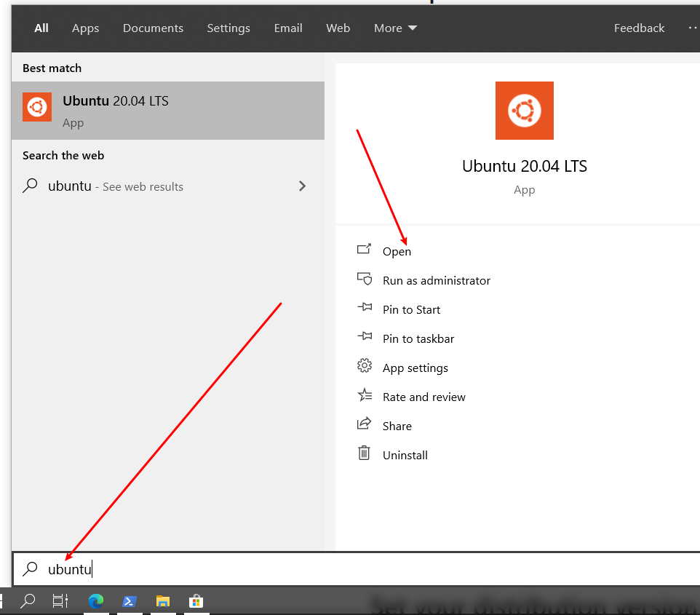Click into the search box containing ubuntu

click(357, 569)
